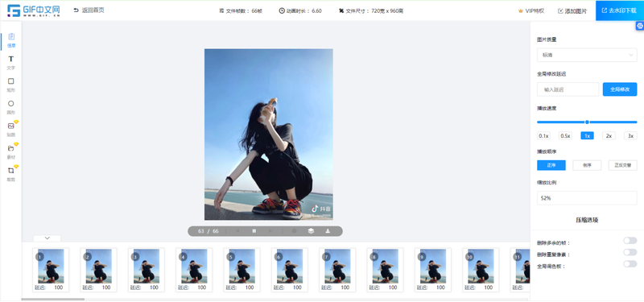Click the 63 / 66 frame counter
Image resolution: width=644 pixels, height=302 pixels.
(x=208, y=231)
